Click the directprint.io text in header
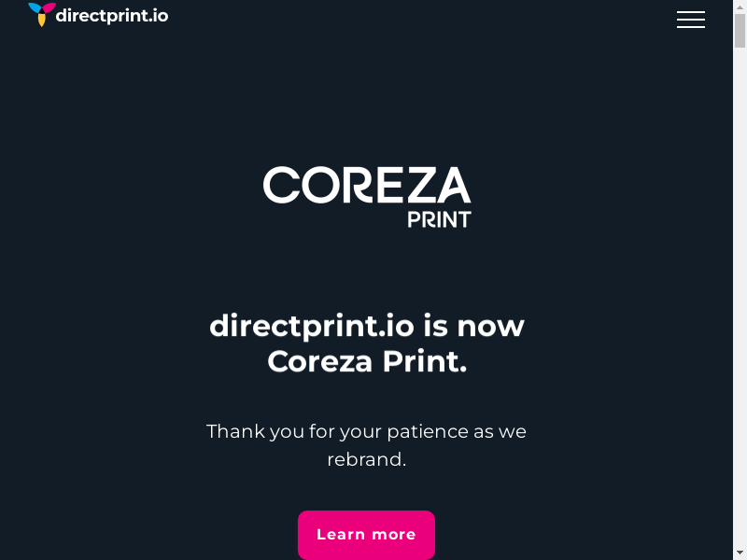This screenshot has width=747, height=560. pyautogui.click(x=112, y=15)
